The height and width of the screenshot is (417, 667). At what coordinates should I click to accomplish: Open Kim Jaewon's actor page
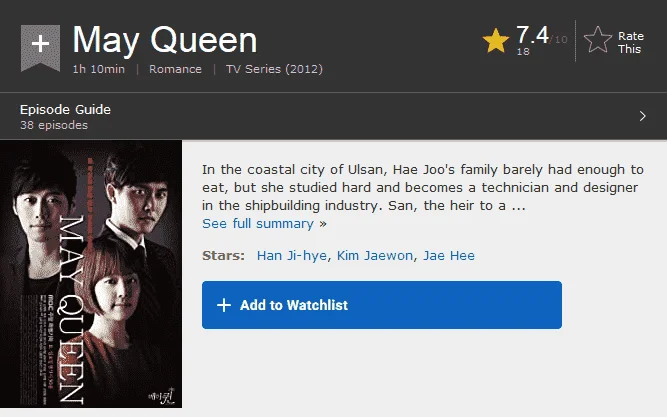(375, 255)
